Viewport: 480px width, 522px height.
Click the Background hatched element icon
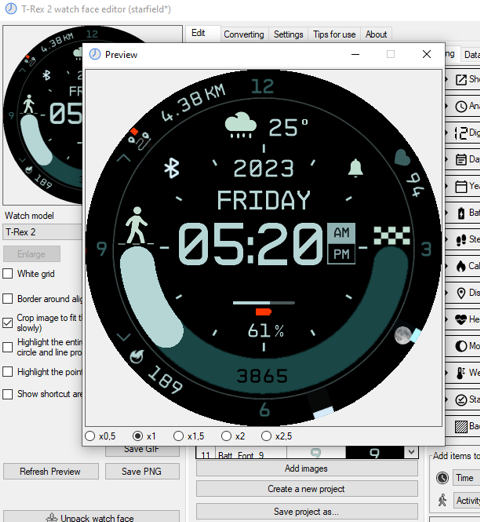(461, 426)
